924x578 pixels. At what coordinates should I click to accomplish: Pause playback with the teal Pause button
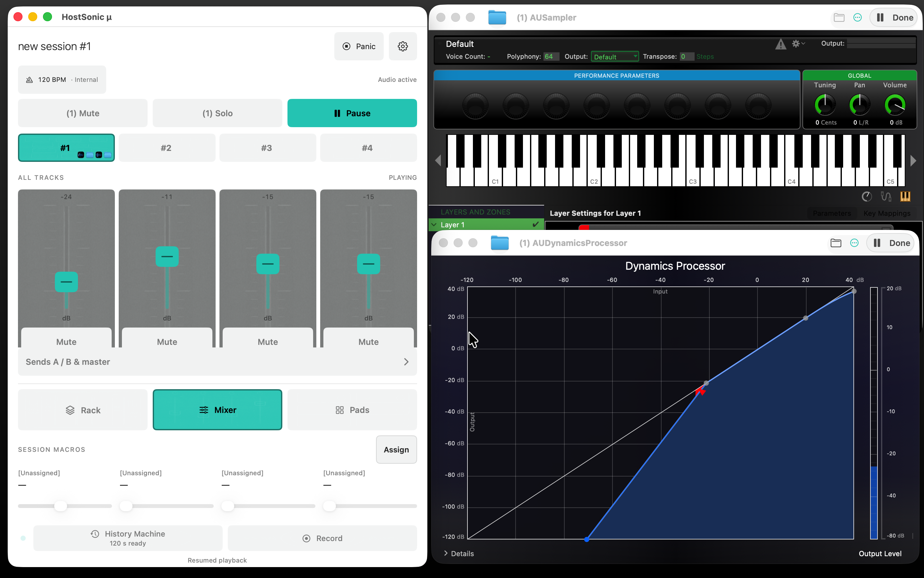pyautogui.click(x=352, y=113)
